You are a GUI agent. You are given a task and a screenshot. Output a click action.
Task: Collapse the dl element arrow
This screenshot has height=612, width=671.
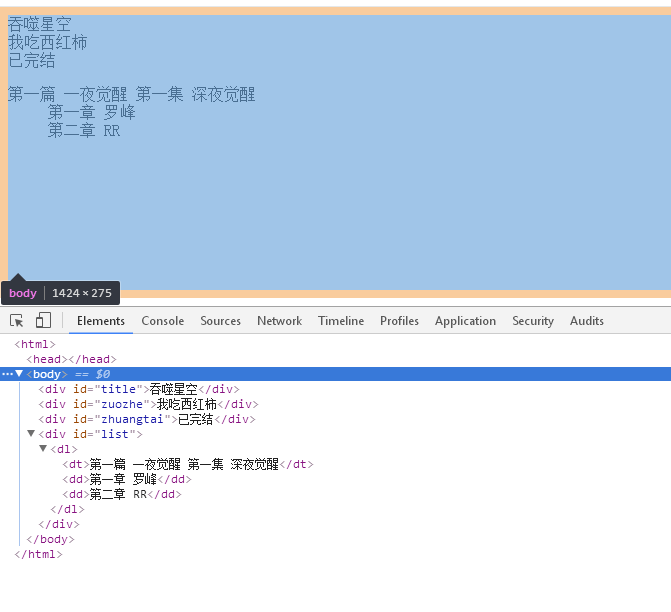tap(43, 449)
